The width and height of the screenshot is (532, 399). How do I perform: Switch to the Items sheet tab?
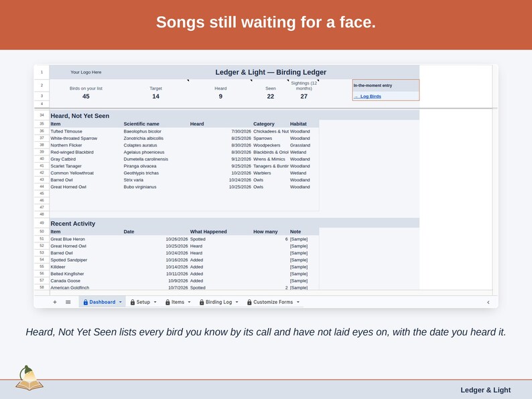tap(178, 302)
